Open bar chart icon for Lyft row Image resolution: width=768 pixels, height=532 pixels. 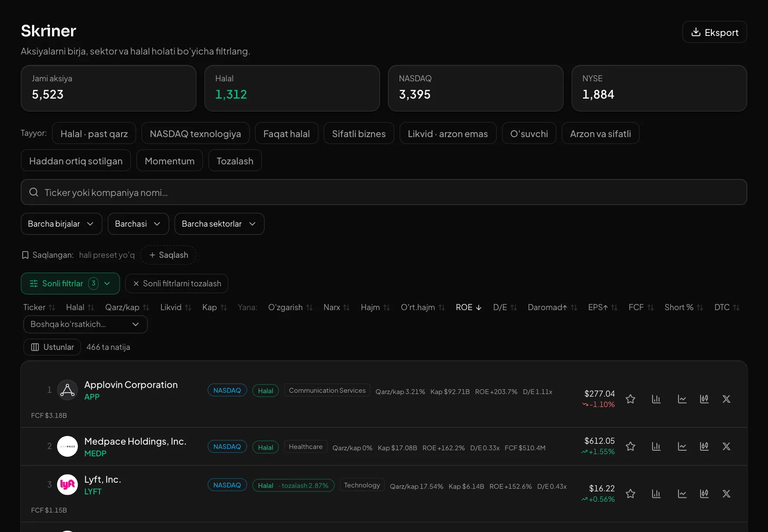tap(656, 494)
